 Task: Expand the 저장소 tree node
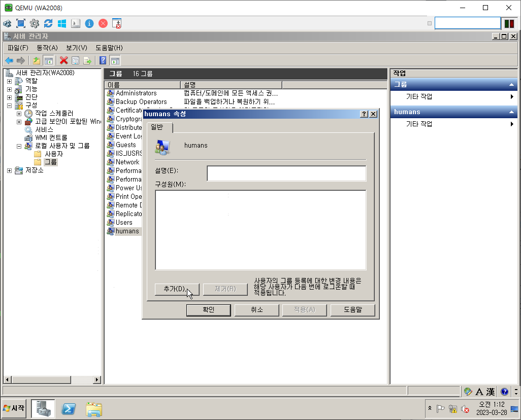pyautogui.click(x=9, y=170)
